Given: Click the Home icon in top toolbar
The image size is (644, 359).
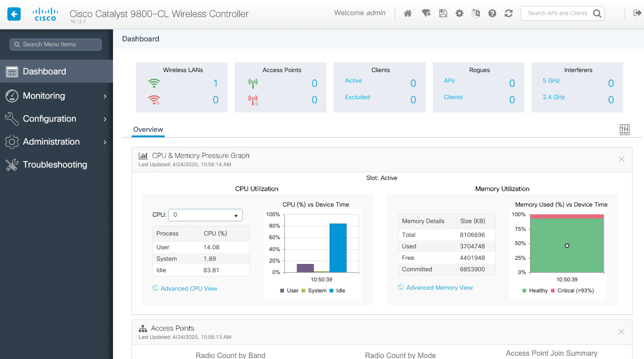Looking at the screenshot, I should [x=407, y=13].
